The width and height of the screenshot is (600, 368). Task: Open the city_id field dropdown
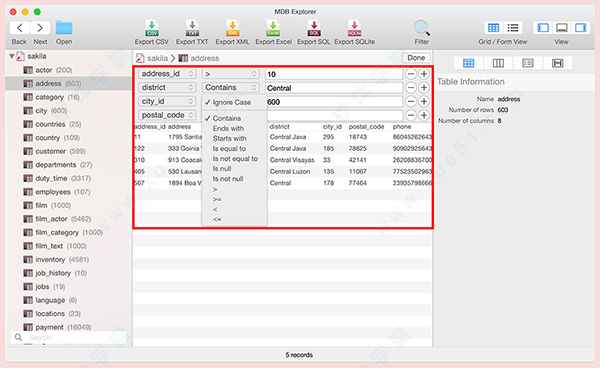[x=167, y=101]
